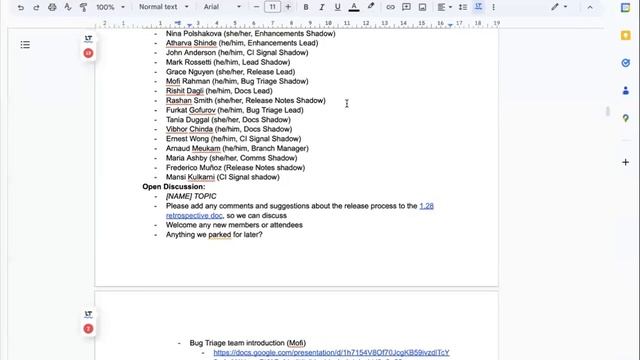Image resolution: width=640 pixels, height=360 pixels.
Task: Click the Arnaud Meukam attendee line
Action: (237, 149)
